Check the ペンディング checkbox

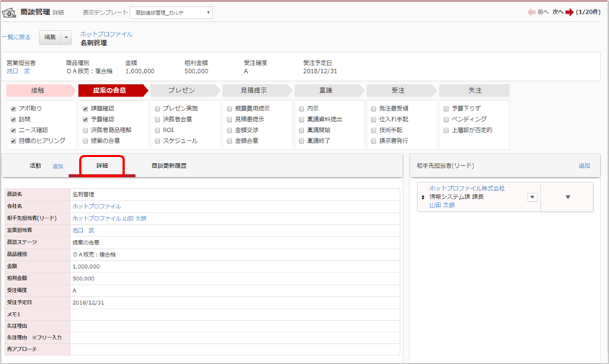pos(446,120)
